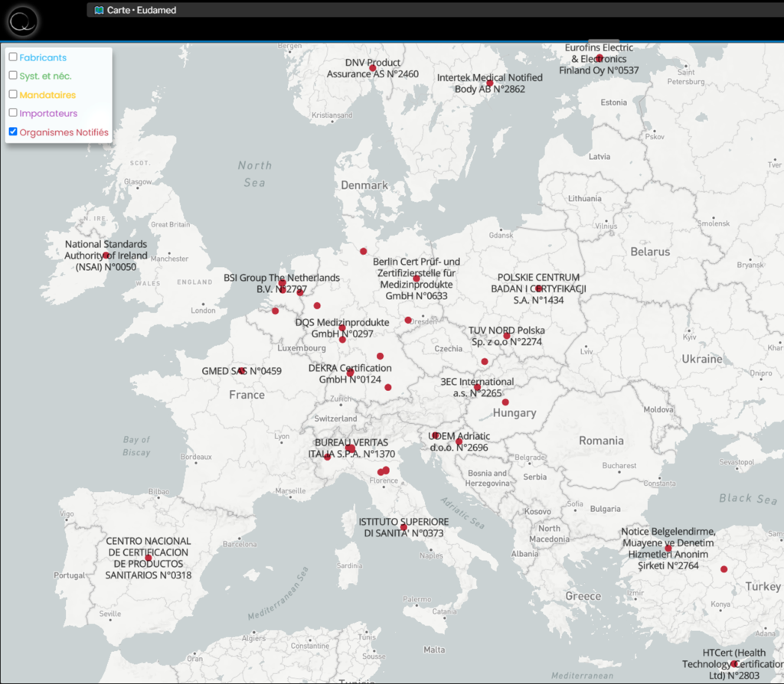Viewport: 784px width, 684px height.
Task: Click the map icon beside Carte title
Action: (x=99, y=10)
